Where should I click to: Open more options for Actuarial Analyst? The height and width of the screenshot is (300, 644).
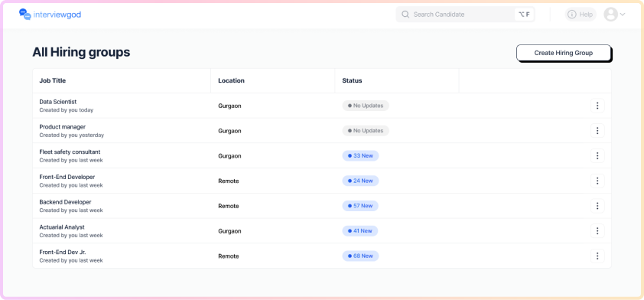pyautogui.click(x=597, y=231)
